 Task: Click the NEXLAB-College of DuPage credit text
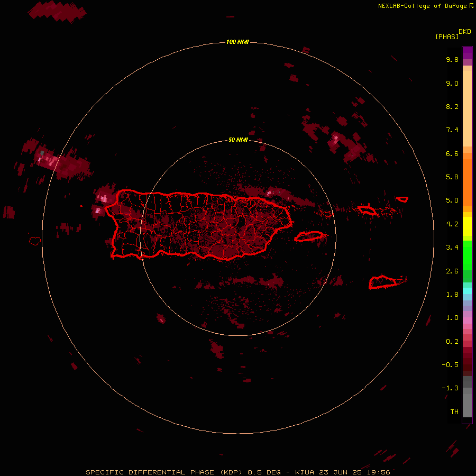tap(422, 6)
